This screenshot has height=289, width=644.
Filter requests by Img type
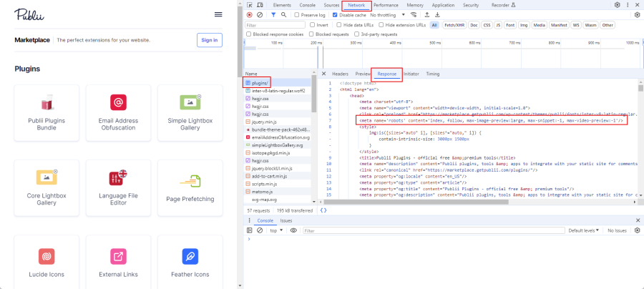pyautogui.click(x=524, y=25)
